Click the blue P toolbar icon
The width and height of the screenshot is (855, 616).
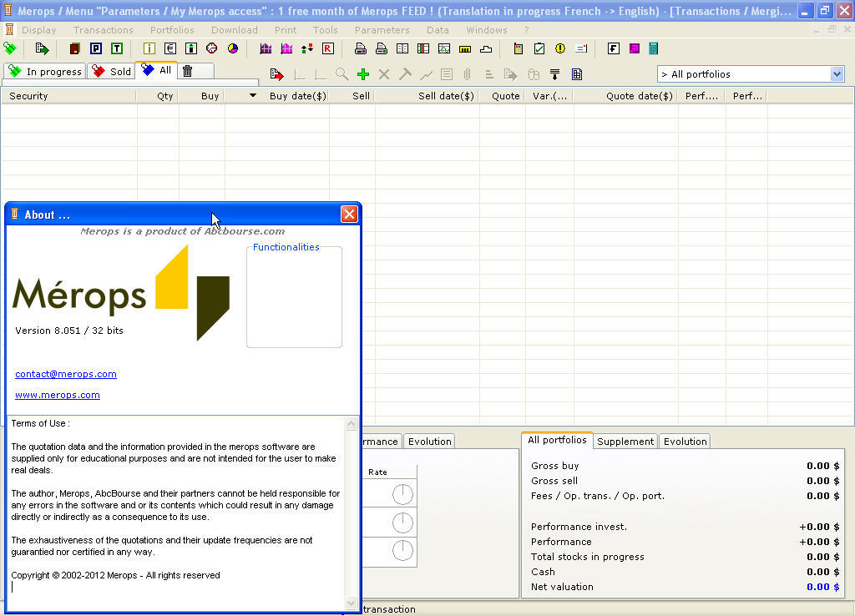pyautogui.click(x=96, y=48)
